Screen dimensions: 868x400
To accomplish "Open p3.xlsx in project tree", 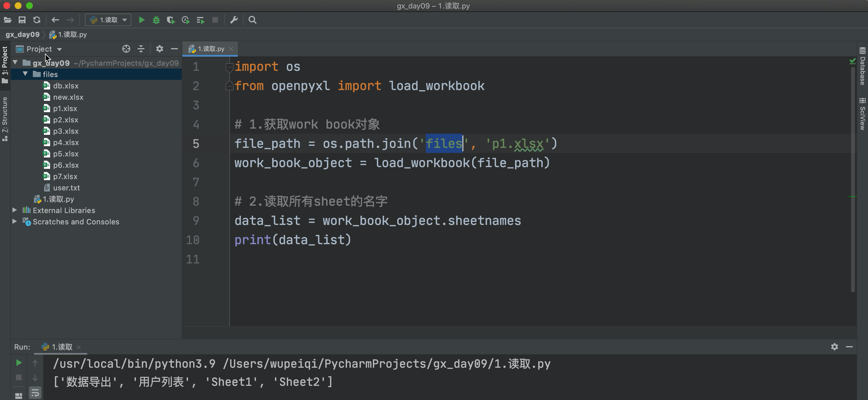I will coord(65,131).
